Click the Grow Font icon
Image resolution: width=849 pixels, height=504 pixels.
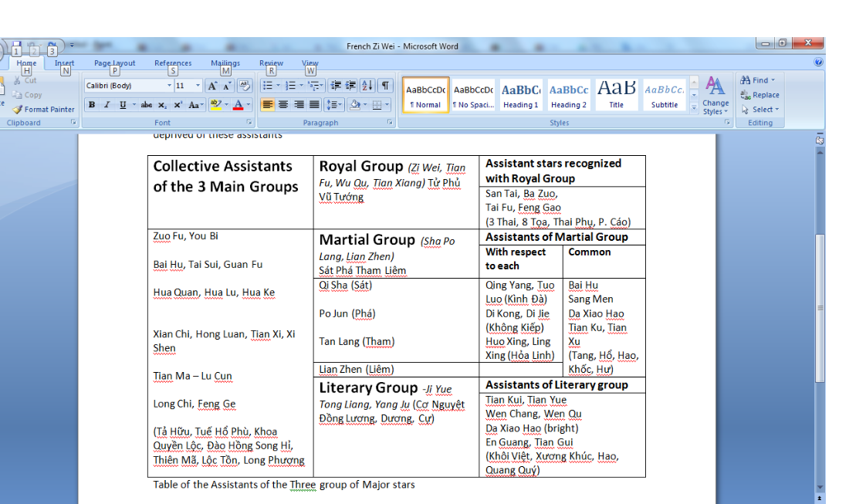tap(212, 86)
